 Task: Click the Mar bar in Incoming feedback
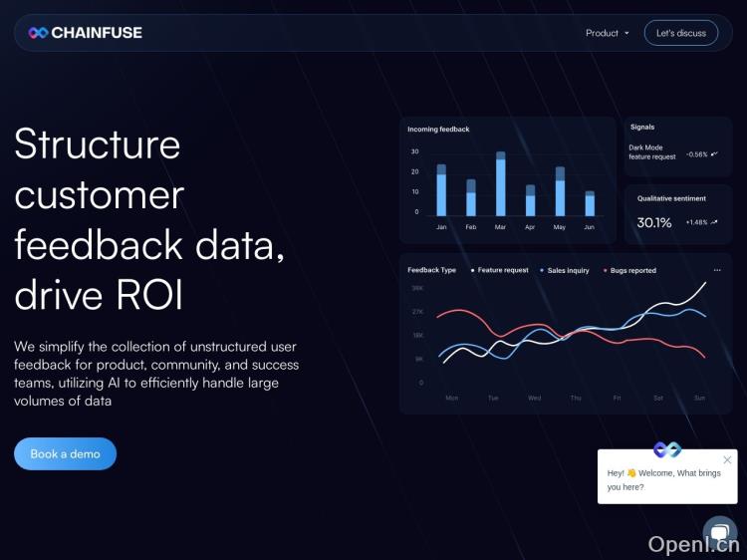500,185
